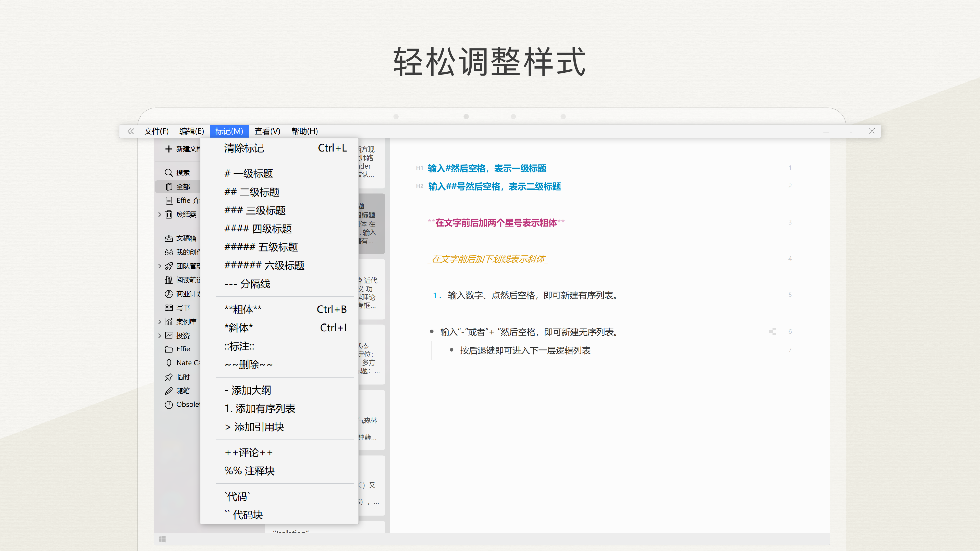Expand the 团队管理 section

click(160, 266)
